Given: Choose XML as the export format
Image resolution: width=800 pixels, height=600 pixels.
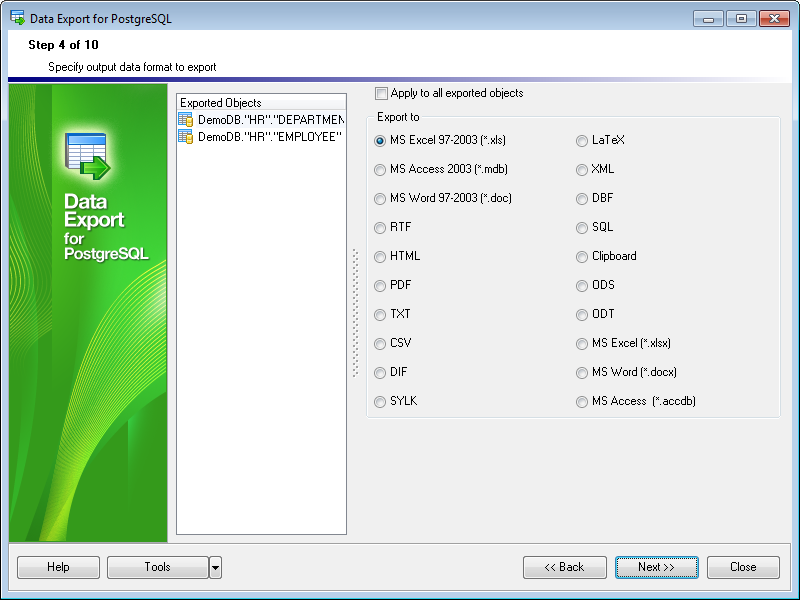Looking at the screenshot, I should pos(582,170).
